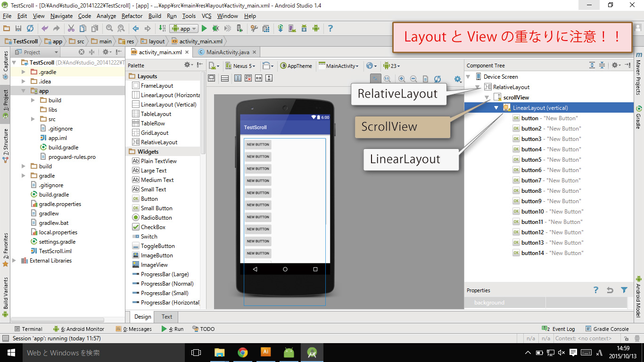Open the app run configuration dropdown
Screen dimensions: 644x362
[184, 28]
